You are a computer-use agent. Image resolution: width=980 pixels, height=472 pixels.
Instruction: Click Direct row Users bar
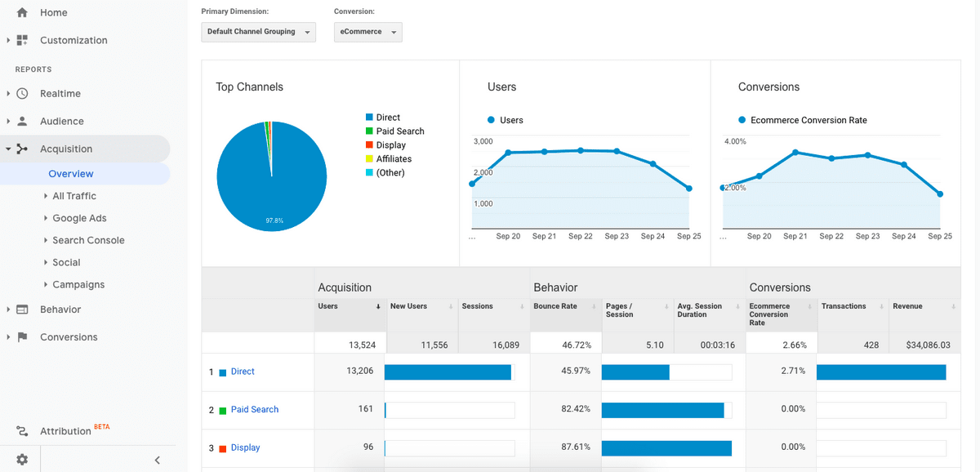coord(448,372)
